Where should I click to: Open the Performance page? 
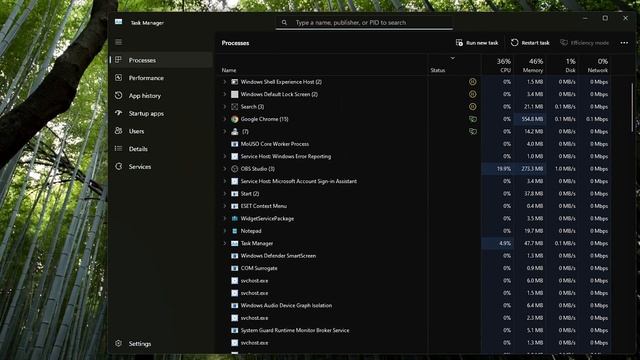[146, 78]
